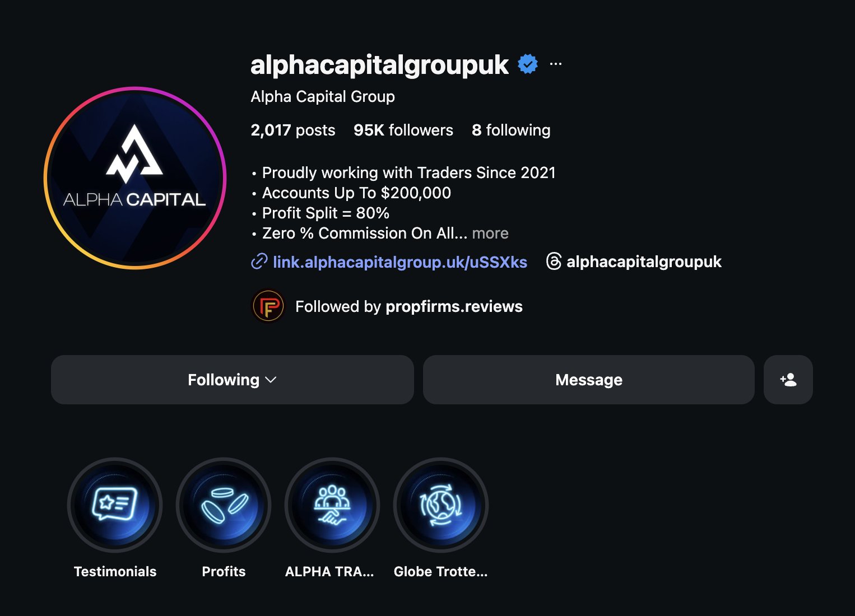Open the link.alphacapitalgroup.uk/uSSXks link
This screenshot has height=616, width=855.
(x=400, y=262)
